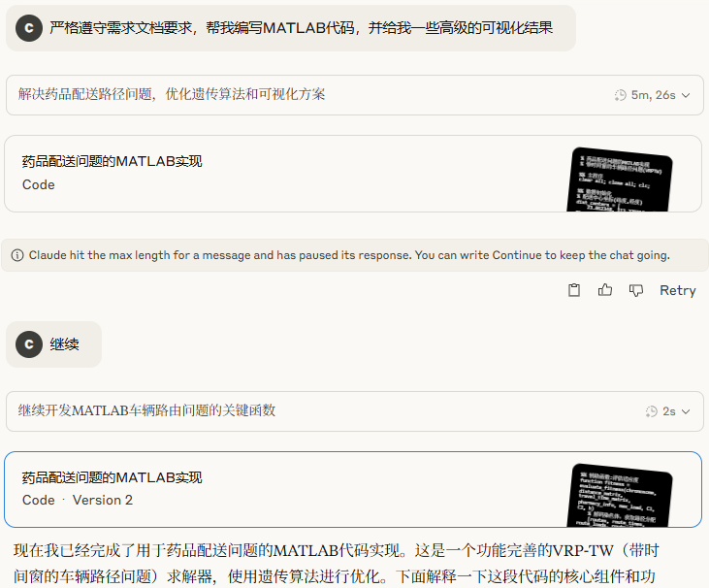709x588 pixels.
Task: Click the info icon in max length notice
Action: click(17, 255)
